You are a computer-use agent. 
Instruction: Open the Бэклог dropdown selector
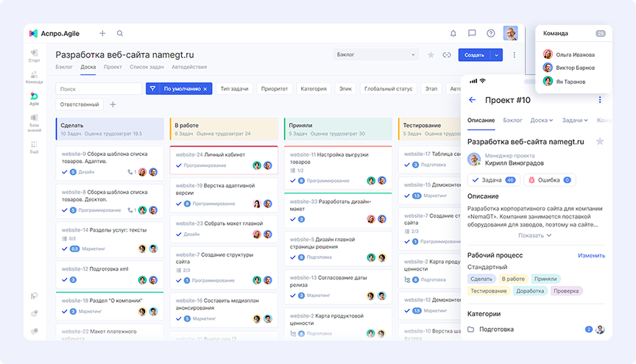[x=376, y=54]
